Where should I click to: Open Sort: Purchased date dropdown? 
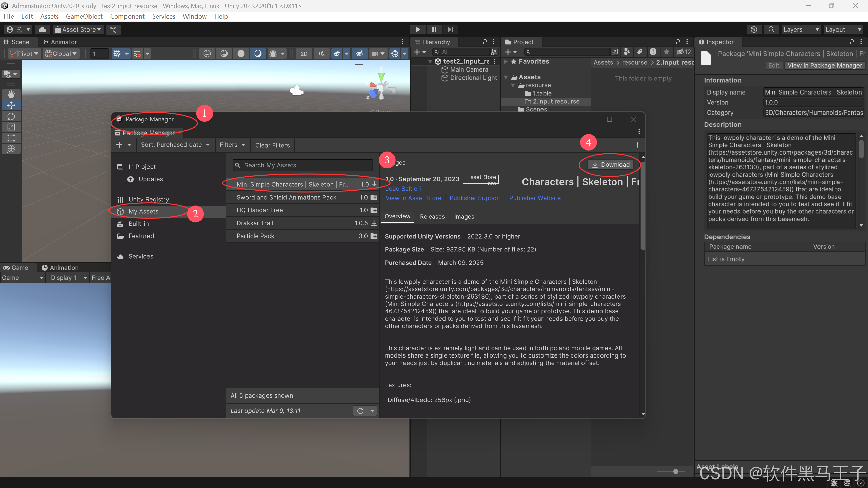click(175, 145)
